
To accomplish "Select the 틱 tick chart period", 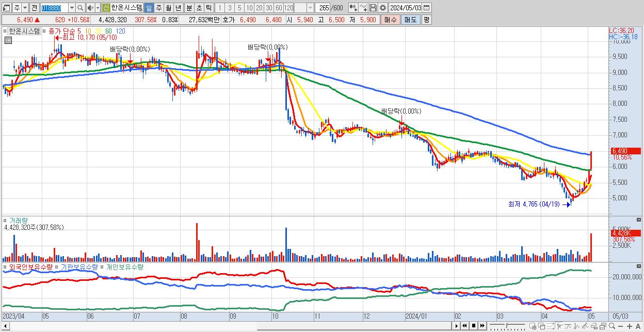I will (x=208, y=8).
